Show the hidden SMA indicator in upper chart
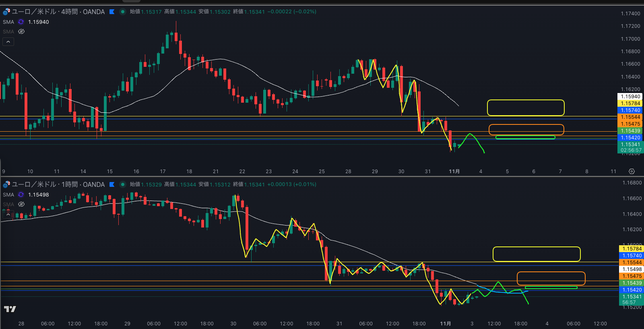 coord(21,31)
